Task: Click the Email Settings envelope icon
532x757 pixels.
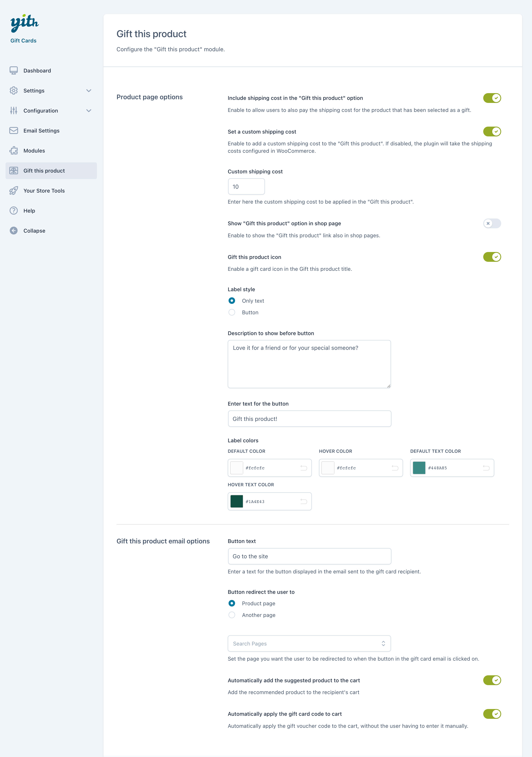Action: point(13,130)
